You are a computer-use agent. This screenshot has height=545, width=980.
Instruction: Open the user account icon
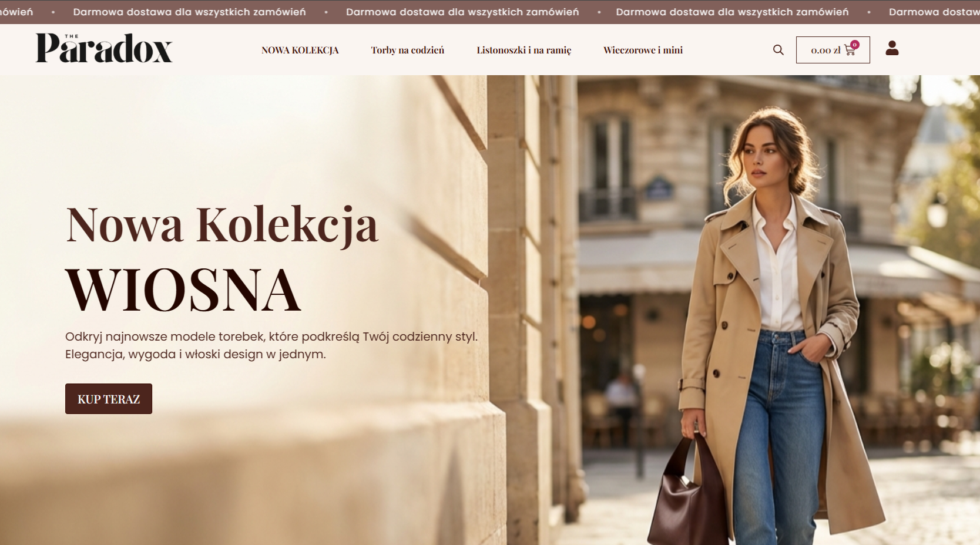click(892, 48)
